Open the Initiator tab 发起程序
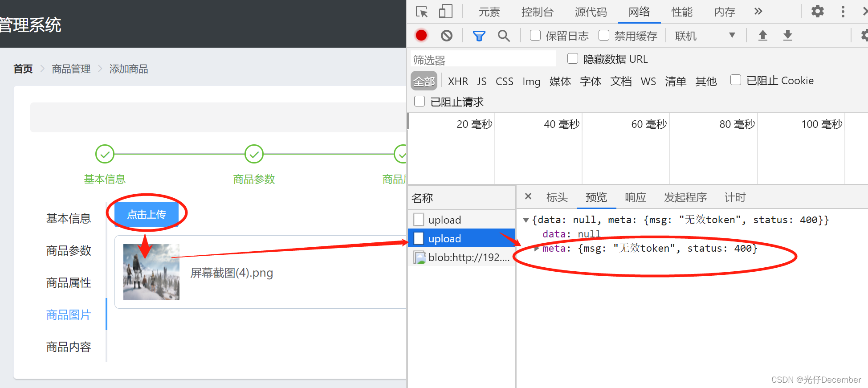The width and height of the screenshot is (868, 388). (685, 197)
